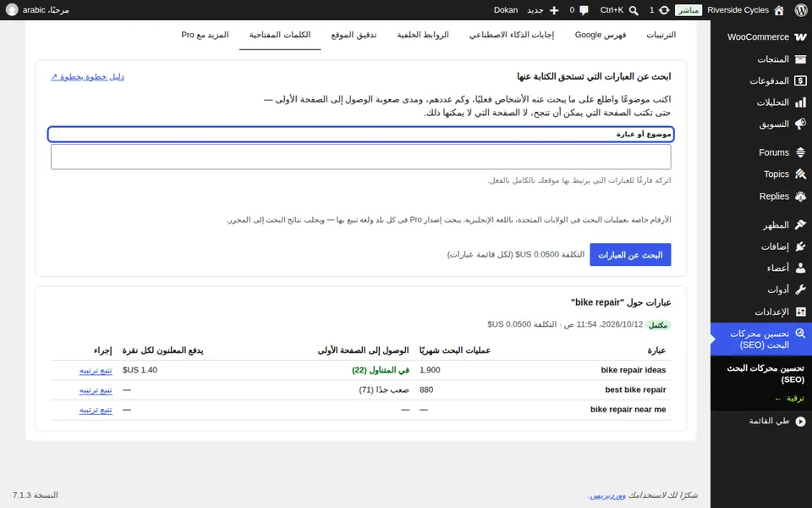Click the أعضاء users person icon
The width and height of the screenshot is (812, 508).
(x=800, y=268)
